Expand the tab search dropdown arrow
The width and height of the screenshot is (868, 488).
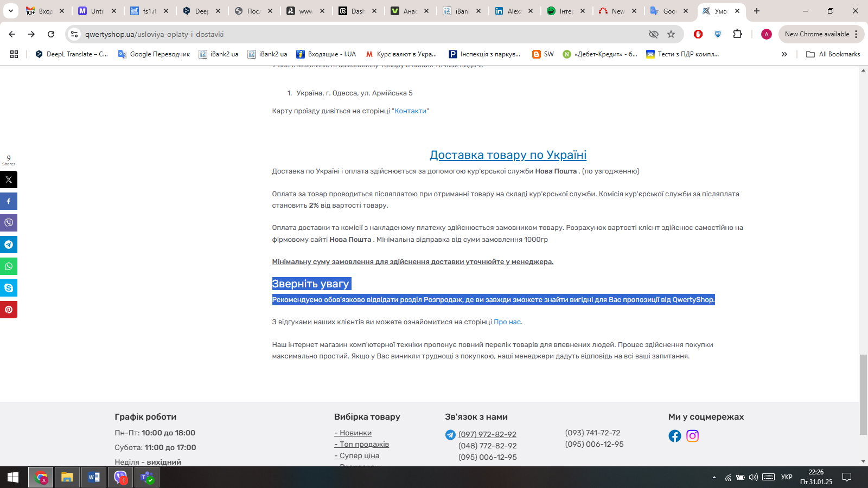10,11
